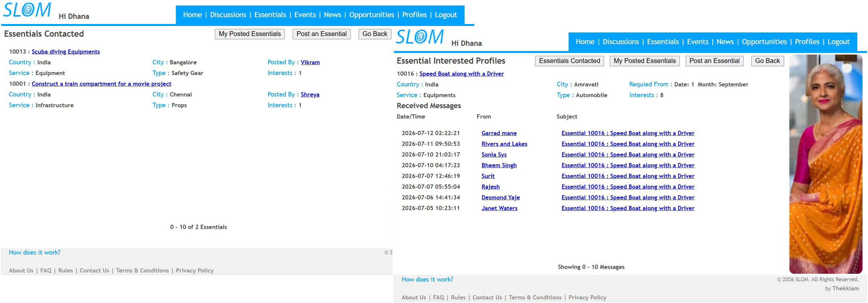Screen dimensions: 868x303
Task: Click the SLOM logo on the Interested Profiles page
Action: click(x=420, y=37)
